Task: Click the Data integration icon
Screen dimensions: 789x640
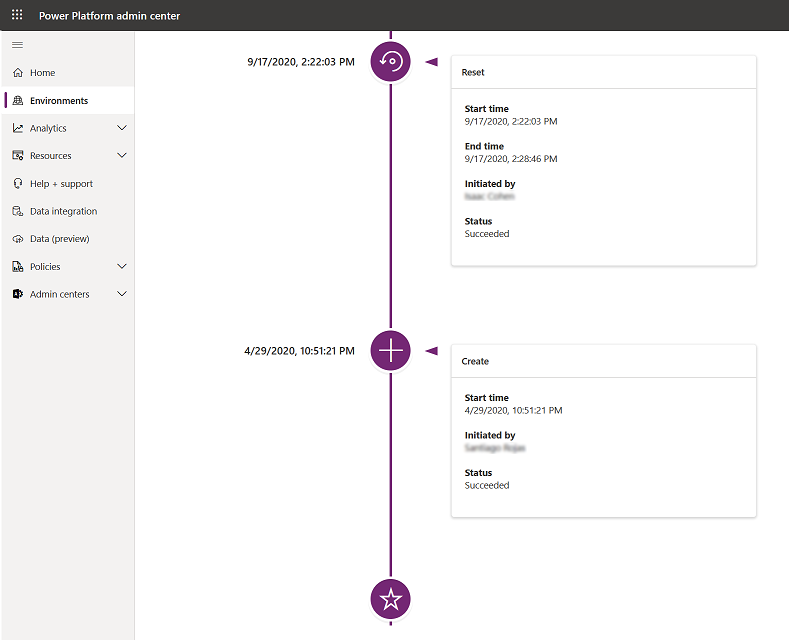Action: [18, 211]
